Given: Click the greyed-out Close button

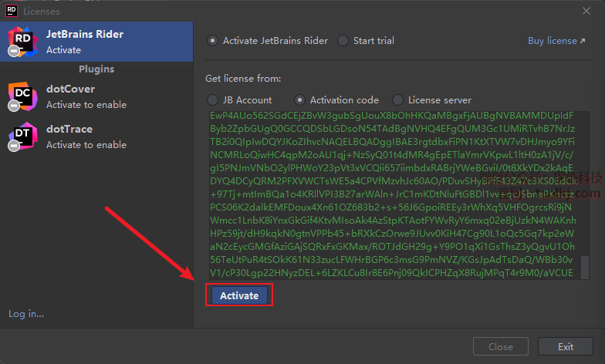Looking at the screenshot, I should (500, 346).
